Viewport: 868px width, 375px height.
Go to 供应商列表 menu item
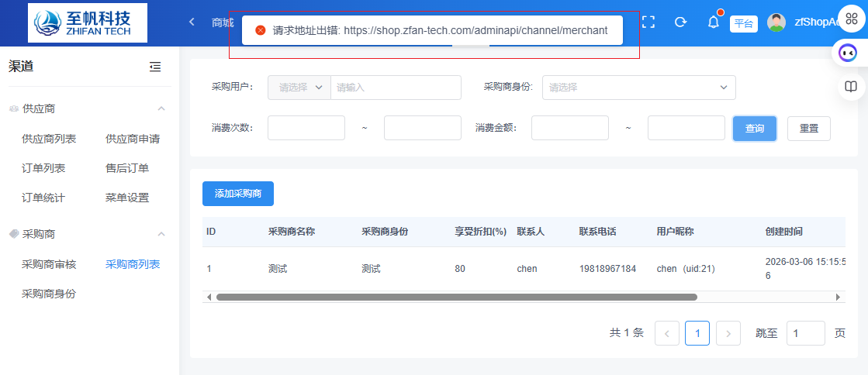point(49,139)
